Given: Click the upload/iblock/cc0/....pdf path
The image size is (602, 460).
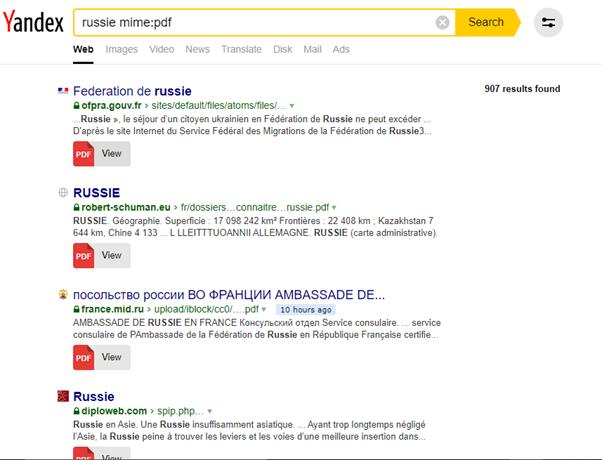Looking at the screenshot, I should coord(207,309).
